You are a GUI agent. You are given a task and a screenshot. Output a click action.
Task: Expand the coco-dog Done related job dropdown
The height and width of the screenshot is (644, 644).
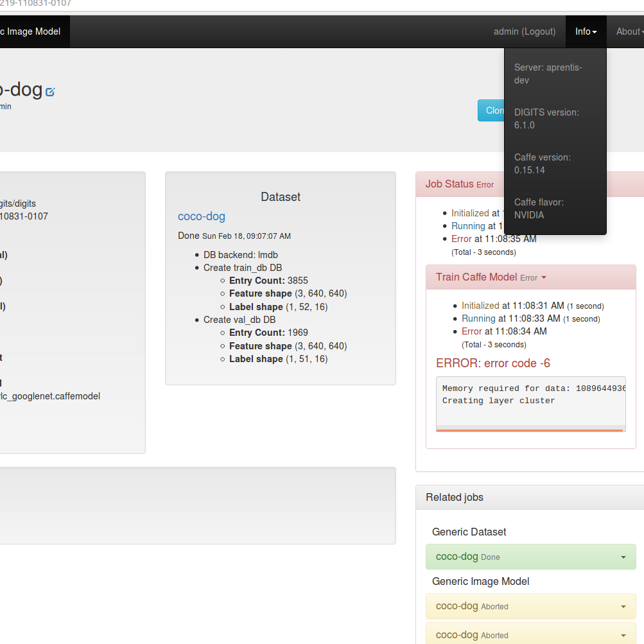coord(622,557)
